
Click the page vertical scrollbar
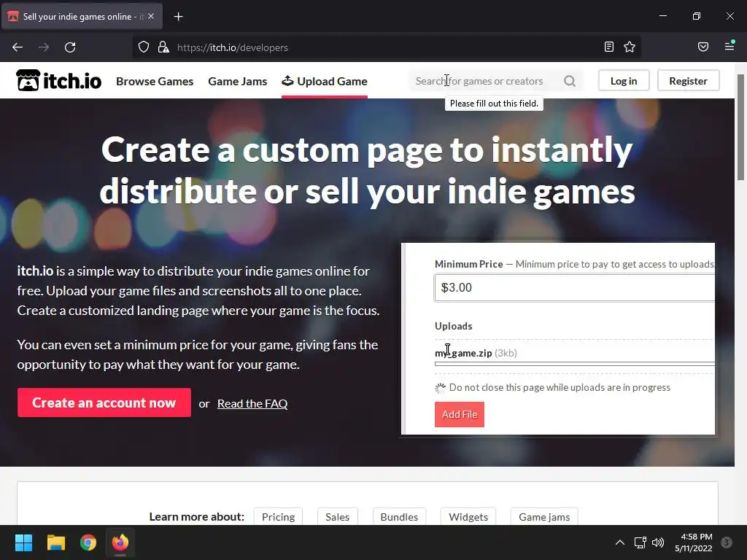click(x=740, y=127)
